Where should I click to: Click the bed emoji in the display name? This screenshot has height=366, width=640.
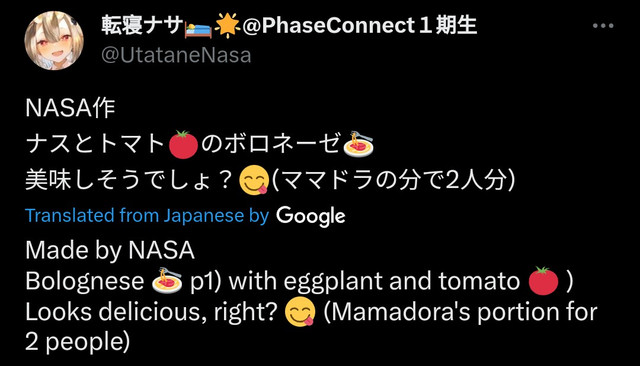198,28
